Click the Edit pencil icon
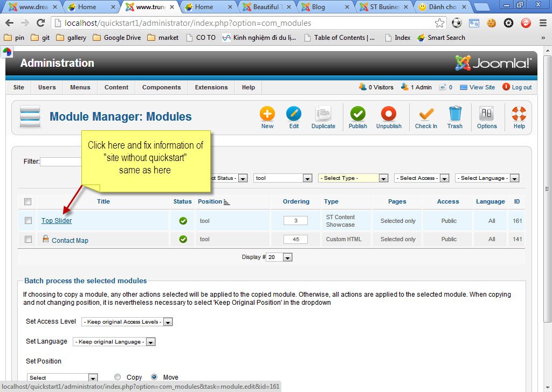This screenshot has width=552, height=392. 294,114
